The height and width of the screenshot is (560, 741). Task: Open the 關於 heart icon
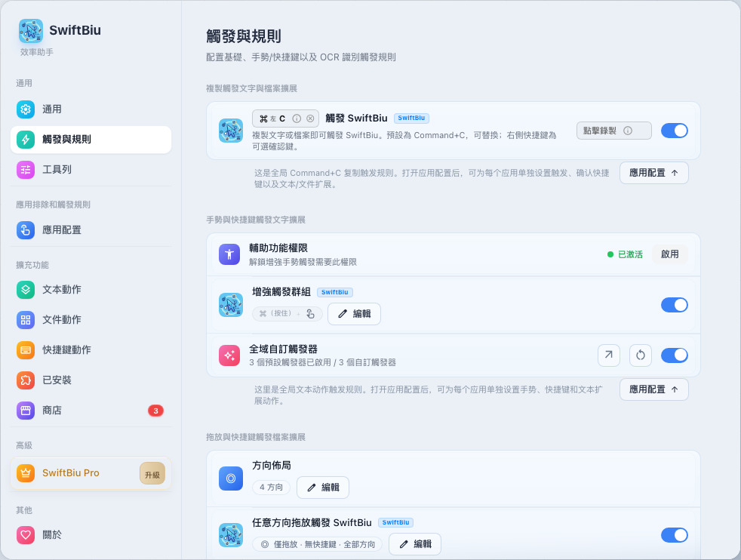coord(26,535)
